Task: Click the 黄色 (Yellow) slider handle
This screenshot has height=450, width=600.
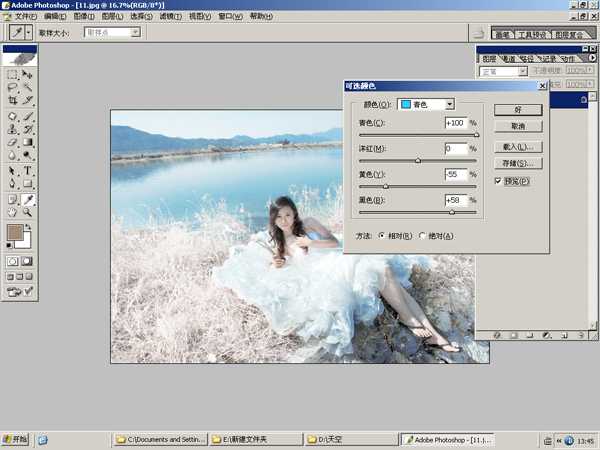Action: pyautogui.click(x=386, y=185)
